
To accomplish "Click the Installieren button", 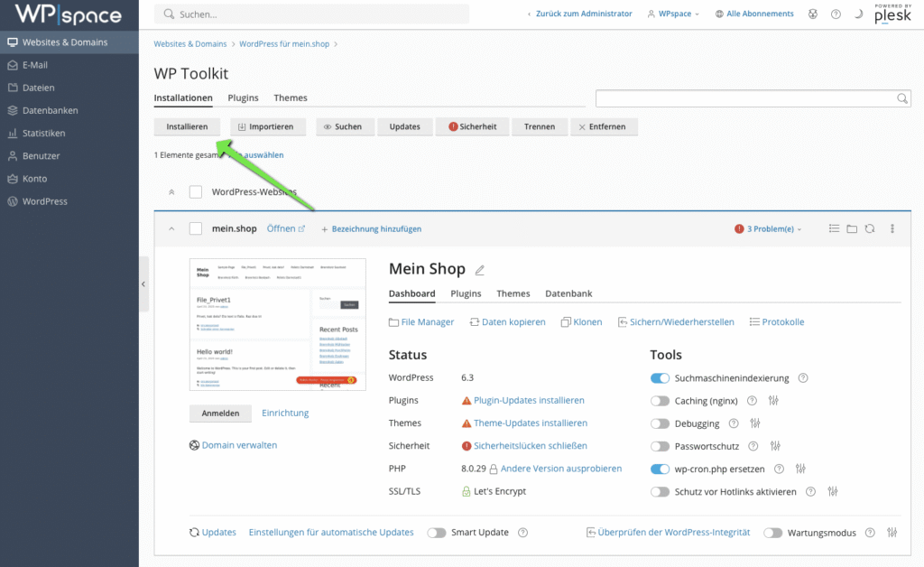I will pyautogui.click(x=187, y=126).
